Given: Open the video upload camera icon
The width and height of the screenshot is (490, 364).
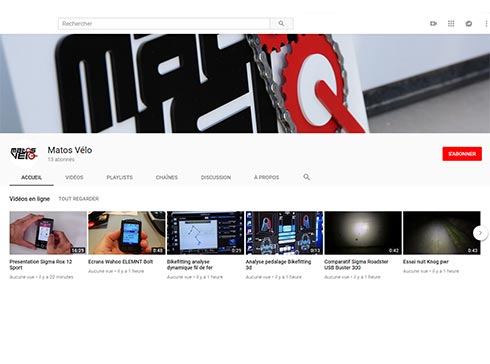Looking at the screenshot, I should click(x=433, y=24).
